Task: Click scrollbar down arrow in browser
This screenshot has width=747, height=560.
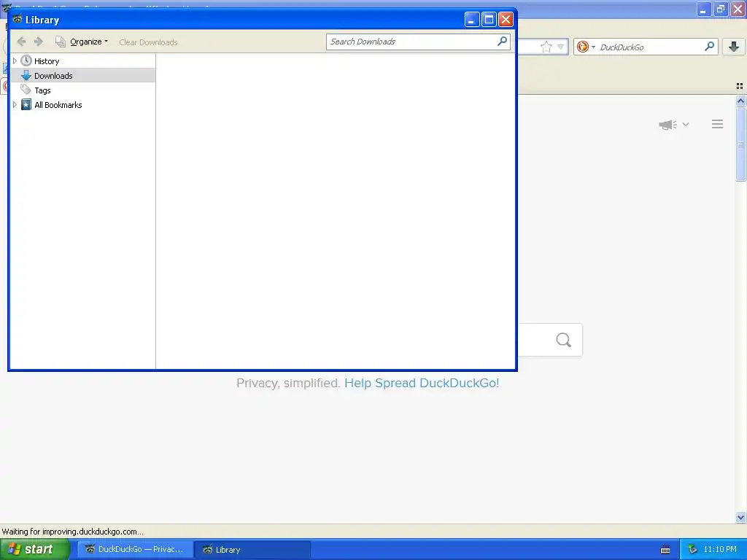Action: 740,517
